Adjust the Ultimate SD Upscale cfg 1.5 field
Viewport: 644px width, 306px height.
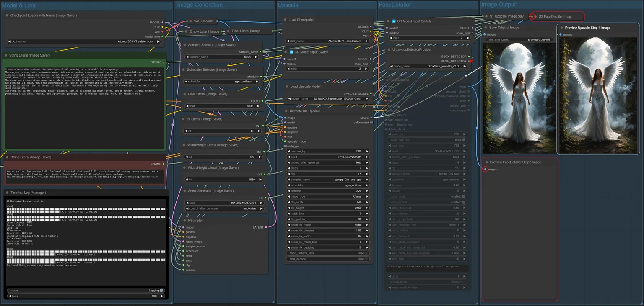pyautogui.click(x=327, y=174)
